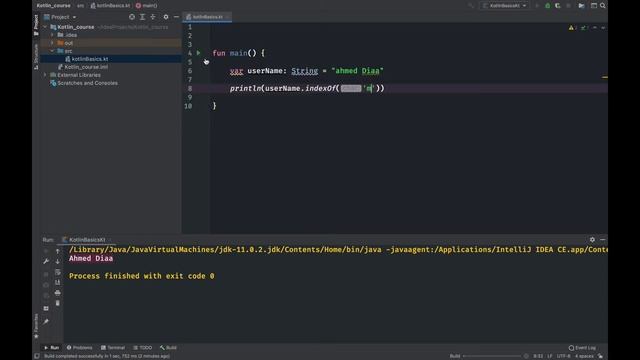Open Build tool window tab
The width and height of the screenshot is (640, 360).
(169, 348)
